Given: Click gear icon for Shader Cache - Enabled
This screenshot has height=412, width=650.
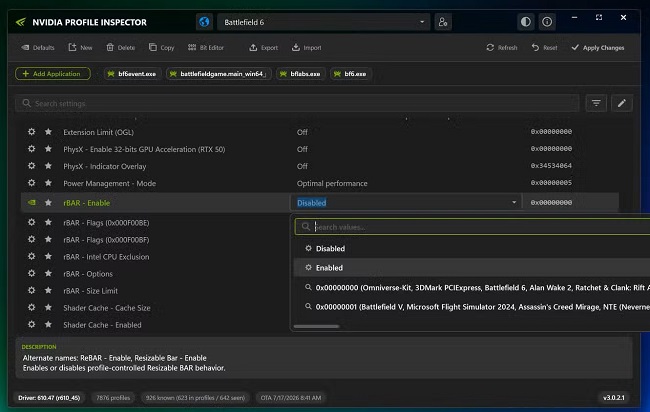Looking at the screenshot, I should tap(32, 325).
